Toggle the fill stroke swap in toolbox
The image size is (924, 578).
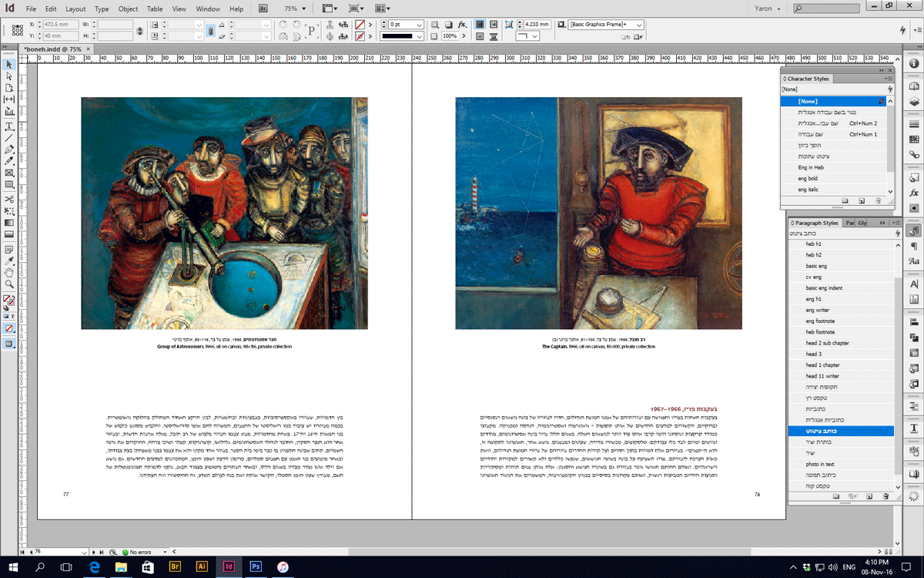point(14,296)
